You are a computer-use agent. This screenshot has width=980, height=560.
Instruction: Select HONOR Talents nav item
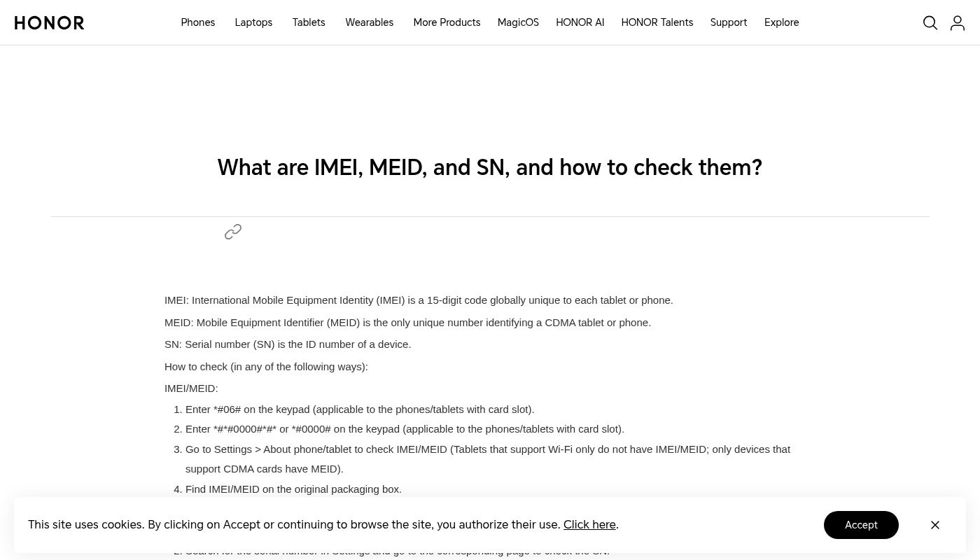[657, 22]
